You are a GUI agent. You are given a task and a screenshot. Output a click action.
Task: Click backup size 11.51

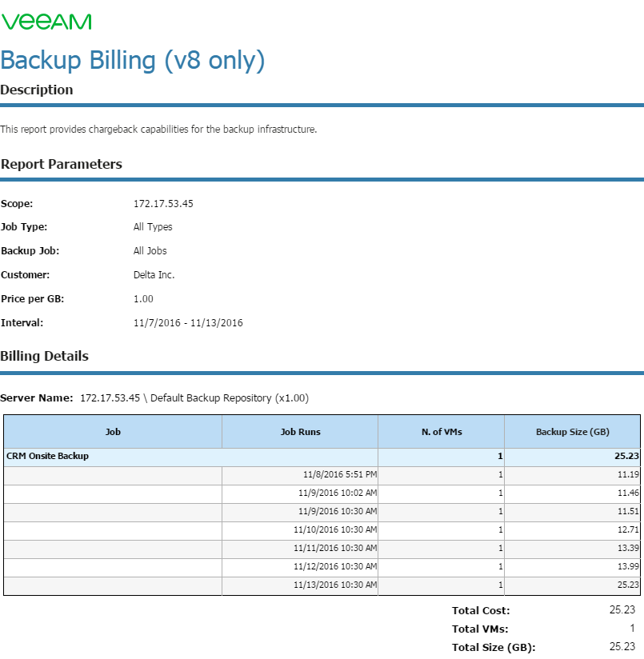pos(628,512)
